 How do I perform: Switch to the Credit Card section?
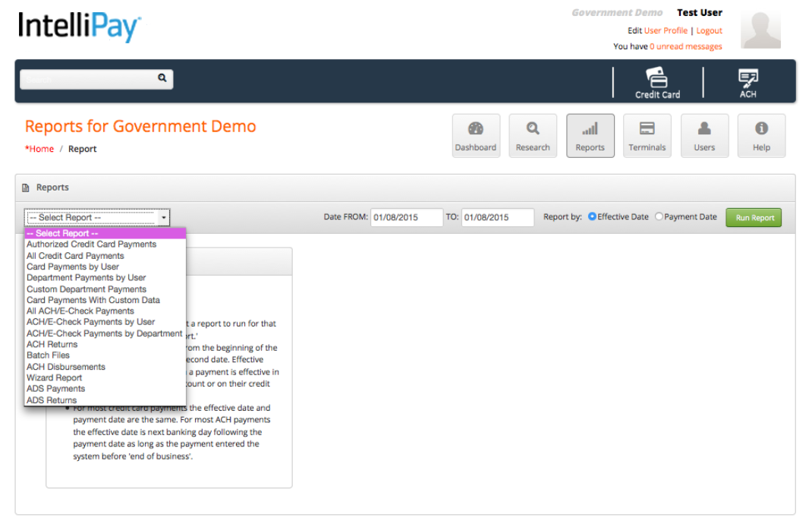click(x=657, y=82)
